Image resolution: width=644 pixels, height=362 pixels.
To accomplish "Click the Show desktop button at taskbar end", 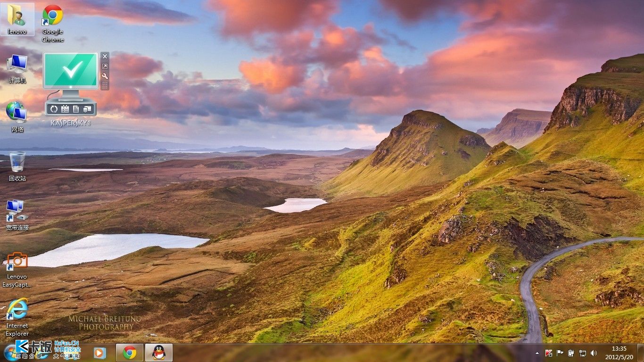I will click(x=640, y=353).
